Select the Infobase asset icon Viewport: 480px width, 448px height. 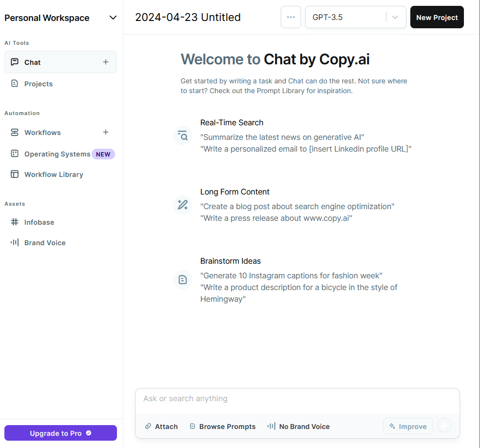click(x=15, y=222)
